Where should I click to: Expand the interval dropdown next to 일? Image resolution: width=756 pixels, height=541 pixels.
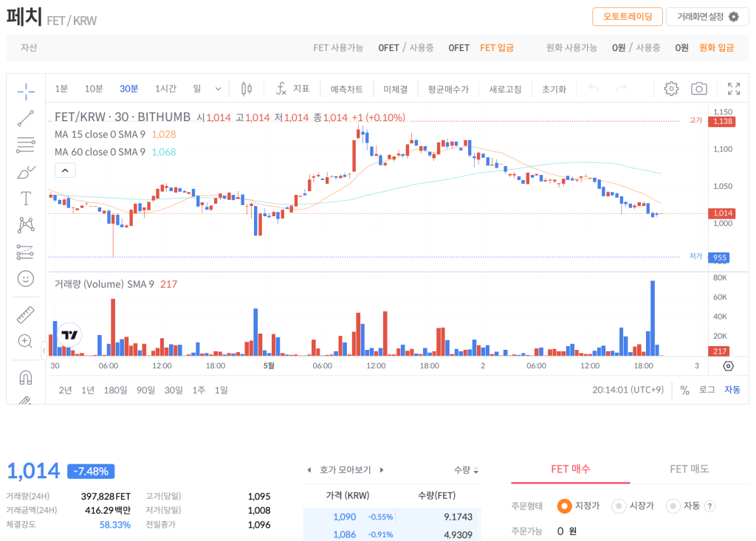pyautogui.click(x=218, y=89)
